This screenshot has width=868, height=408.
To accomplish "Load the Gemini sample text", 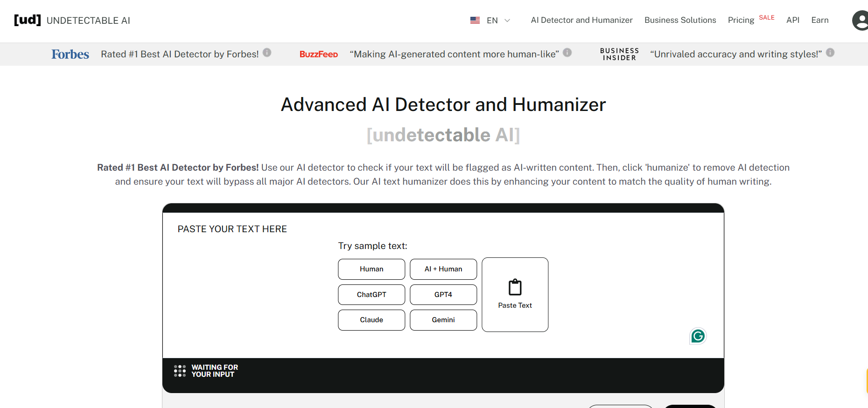I will (x=443, y=320).
